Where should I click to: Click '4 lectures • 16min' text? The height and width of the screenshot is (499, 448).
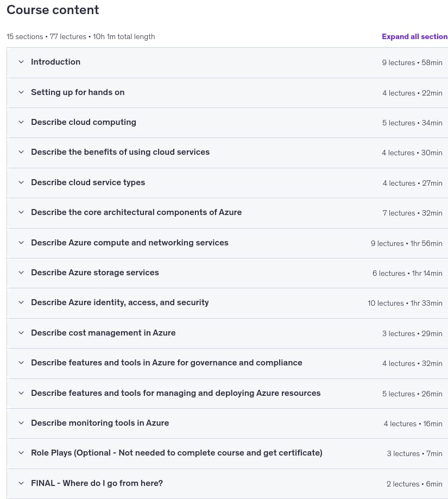[413, 424]
